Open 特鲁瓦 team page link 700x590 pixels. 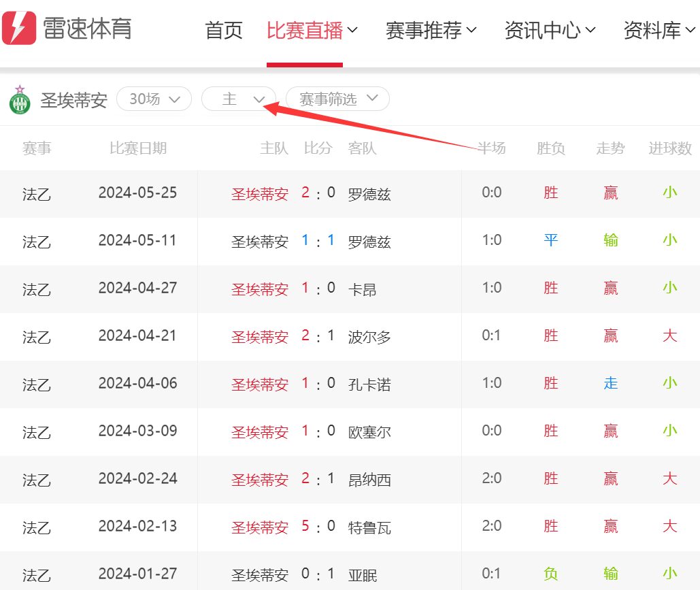pyautogui.click(x=369, y=527)
